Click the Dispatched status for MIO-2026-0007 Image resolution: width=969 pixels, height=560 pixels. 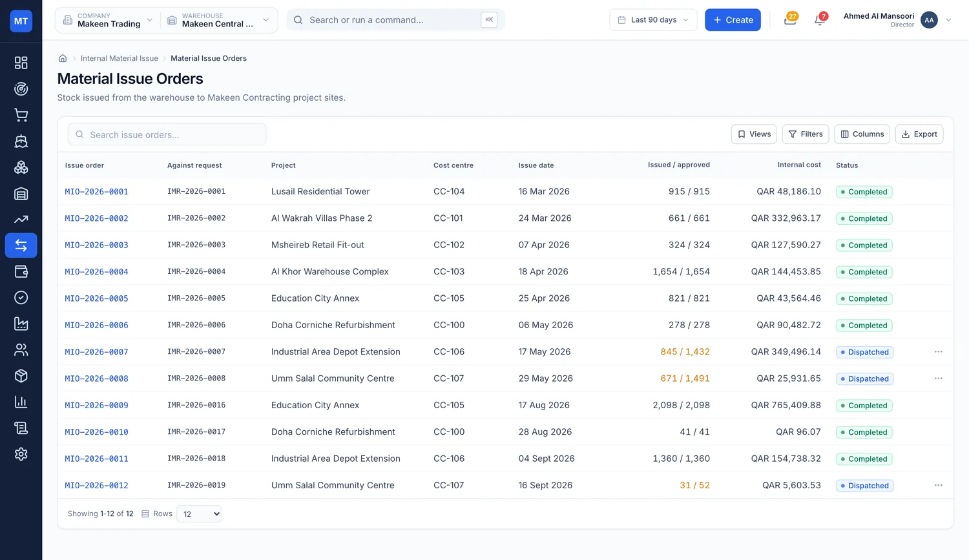(x=864, y=352)
